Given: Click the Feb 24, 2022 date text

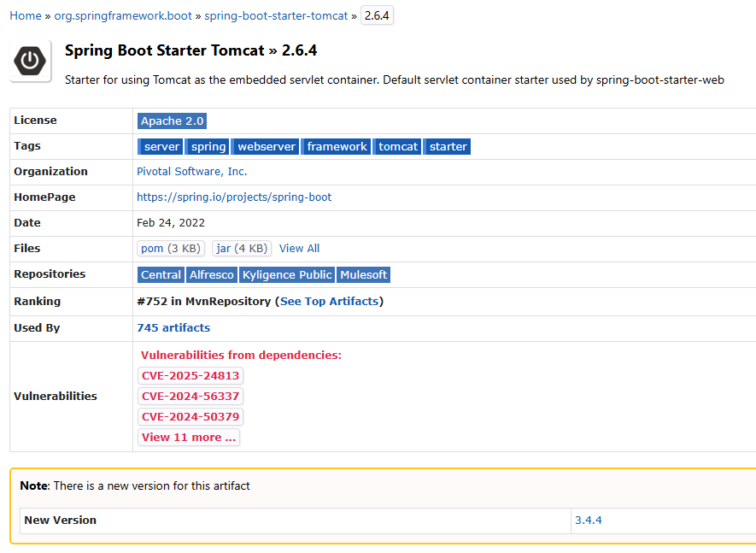Looking at the screenshot, I should click(171, 223).
